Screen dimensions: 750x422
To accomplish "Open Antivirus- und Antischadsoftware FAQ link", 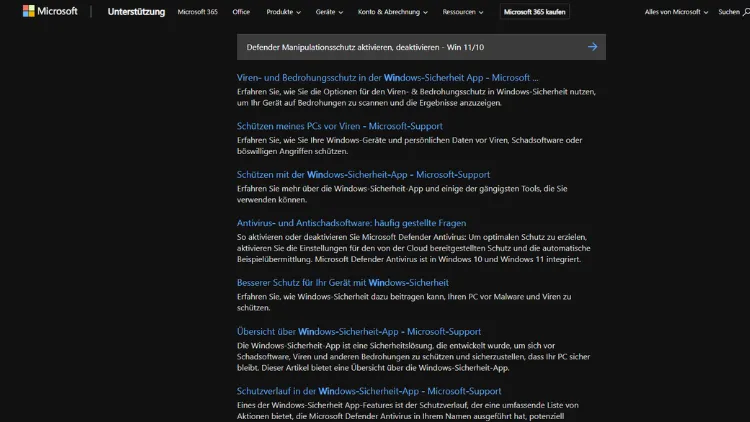I will click(x=352, y=223).
